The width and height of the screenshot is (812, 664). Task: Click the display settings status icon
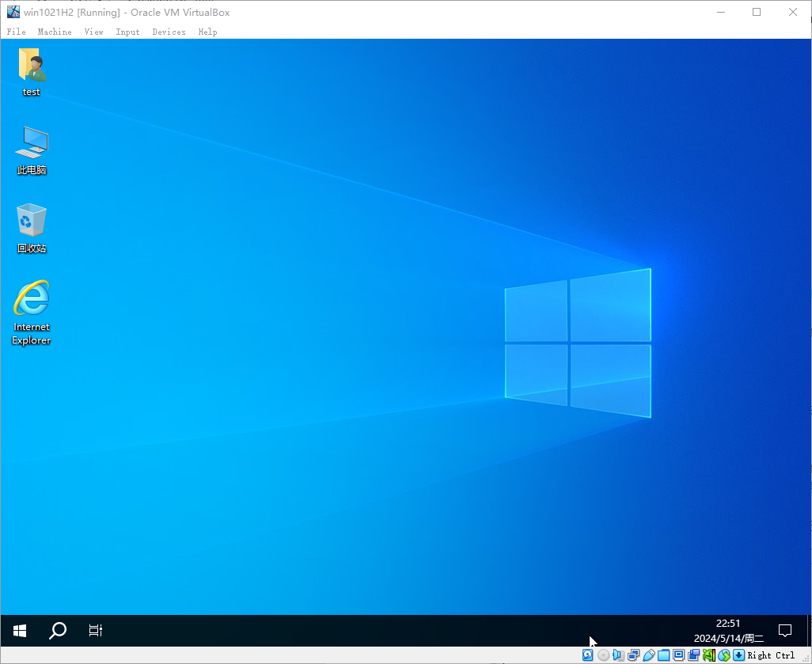click(x=678, y=655)
